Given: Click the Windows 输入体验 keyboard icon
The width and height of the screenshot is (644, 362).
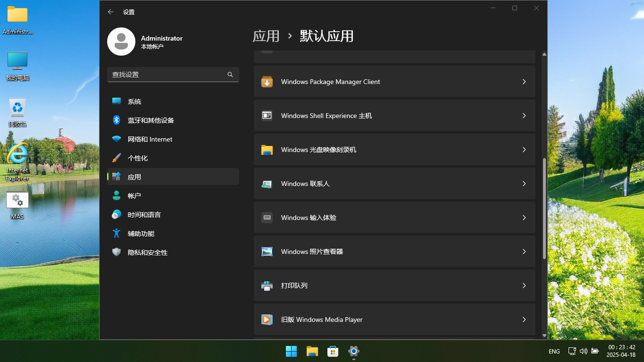Looking at the screenshot, I should tap(267, 218).
